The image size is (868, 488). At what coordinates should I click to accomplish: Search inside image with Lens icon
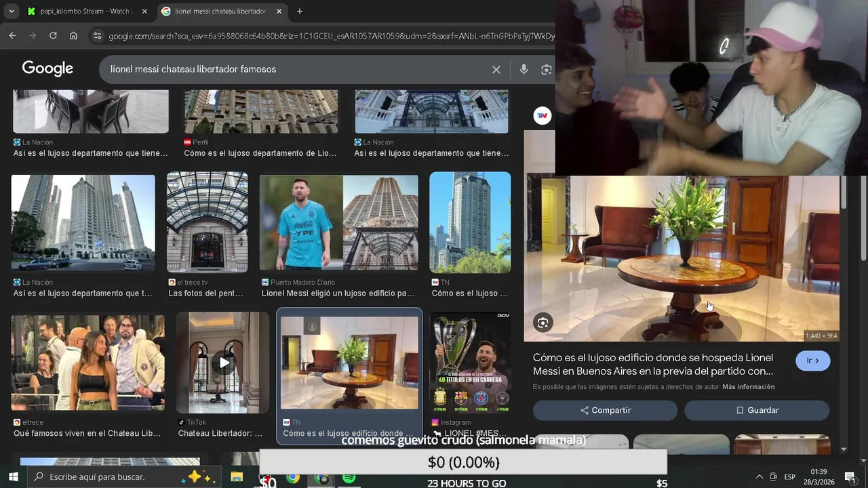[x=542, y=323]
